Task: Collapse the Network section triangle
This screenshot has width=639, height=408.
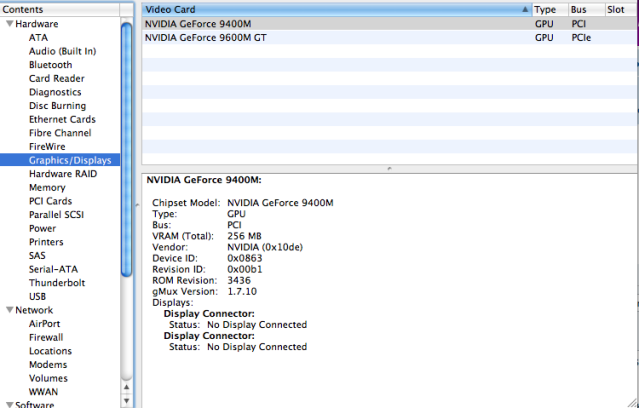Action: [9, 310]
